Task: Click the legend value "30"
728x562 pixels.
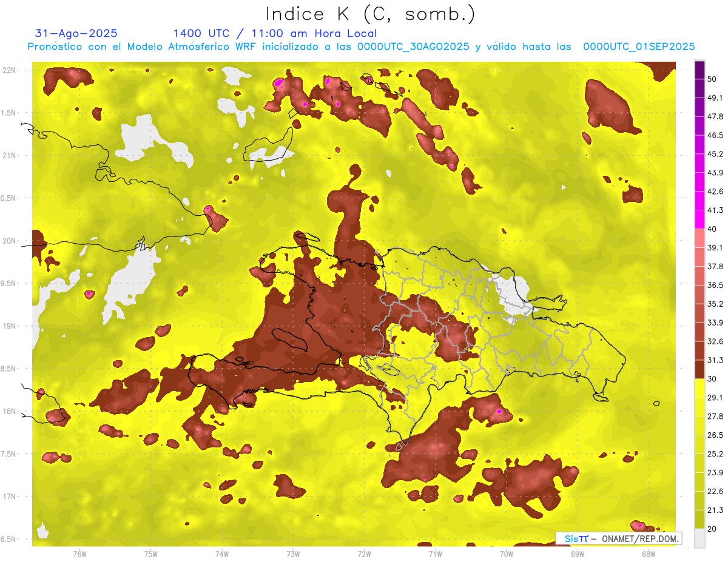Action: (712, 379)
